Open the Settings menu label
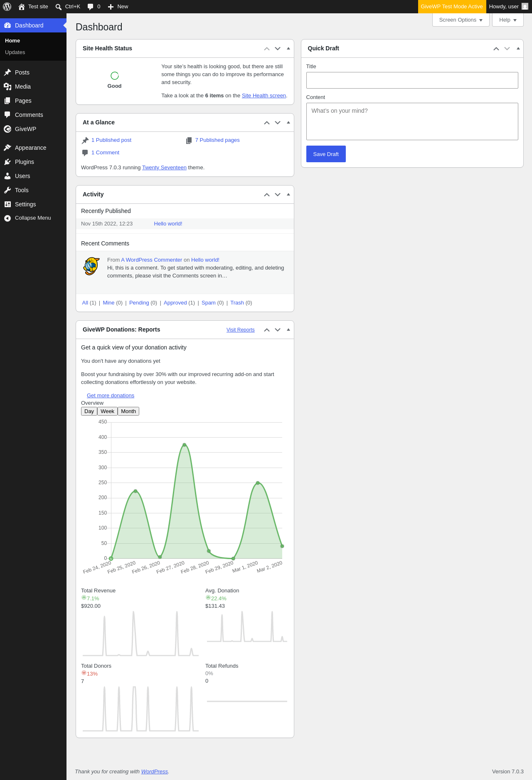Screen dimensions: 532x780 25,204
